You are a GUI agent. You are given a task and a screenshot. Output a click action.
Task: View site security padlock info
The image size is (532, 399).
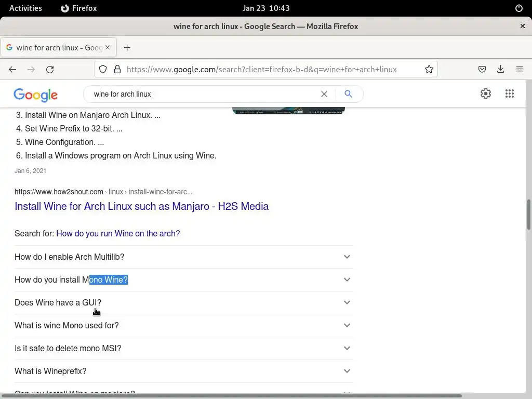tap(117, 70)
